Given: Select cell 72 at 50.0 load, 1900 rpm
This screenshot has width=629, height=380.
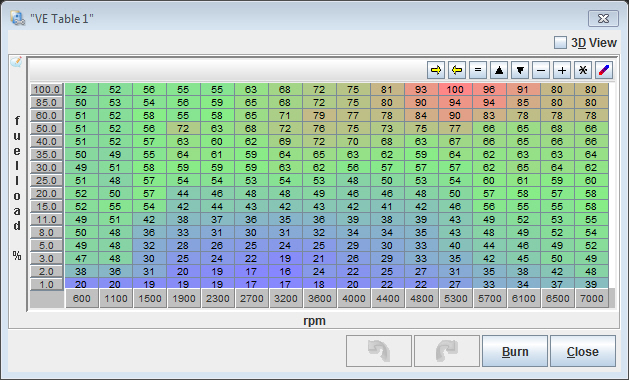Looking at the screenshot, I should tap(183, 128).
